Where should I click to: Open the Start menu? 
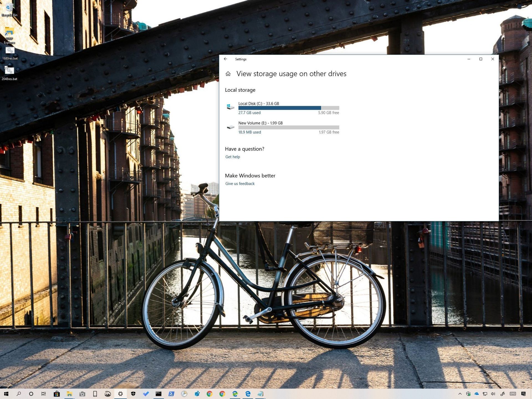(x=6, y=393)
